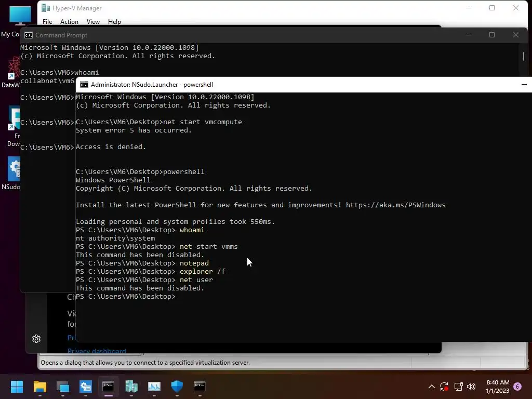Screen dimensions: 532x399
Task: Open the clock showing 8:40 AM
Action: [x=497, y=387]
